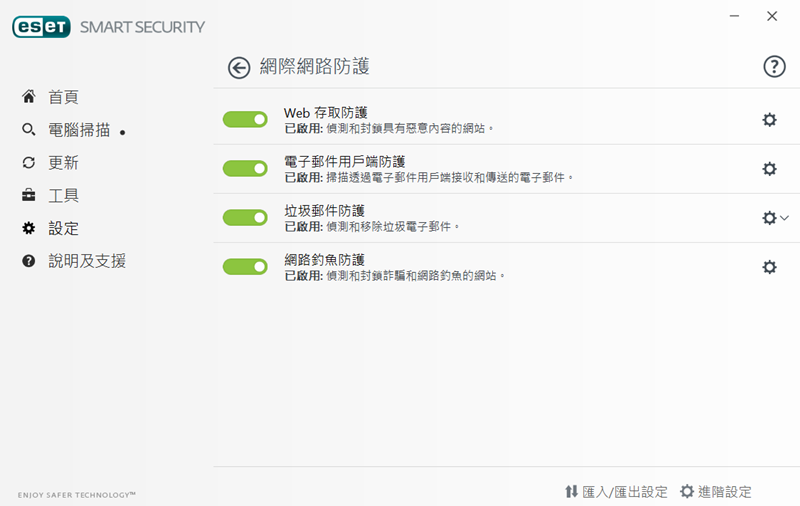This screenshot has height=506, width=800.
Task: Turn off 電子郵件用戶端防護 switch
Action: coord(245,169)
